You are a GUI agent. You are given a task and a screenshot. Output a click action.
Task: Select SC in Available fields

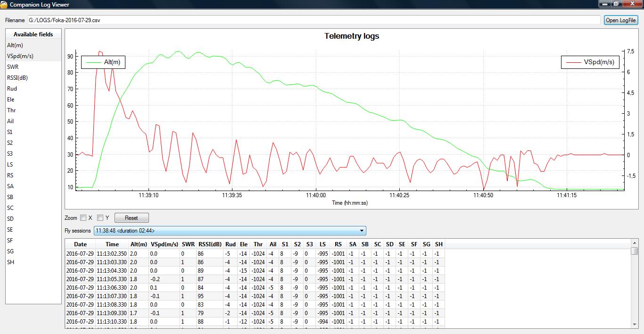pos(33,208)
